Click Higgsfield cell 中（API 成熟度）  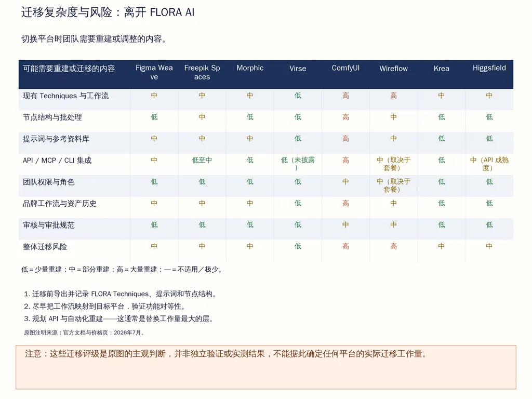(x=489, y=164)
